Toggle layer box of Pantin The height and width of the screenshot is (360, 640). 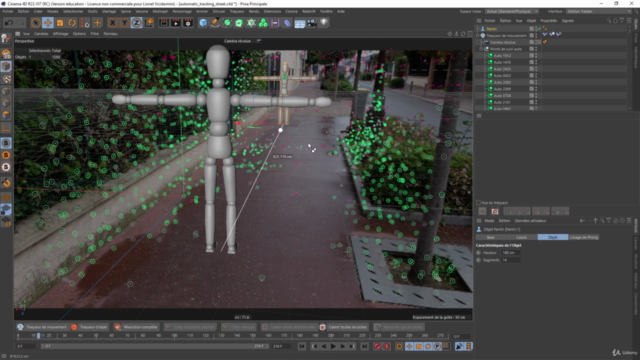(x=531, y=29)
